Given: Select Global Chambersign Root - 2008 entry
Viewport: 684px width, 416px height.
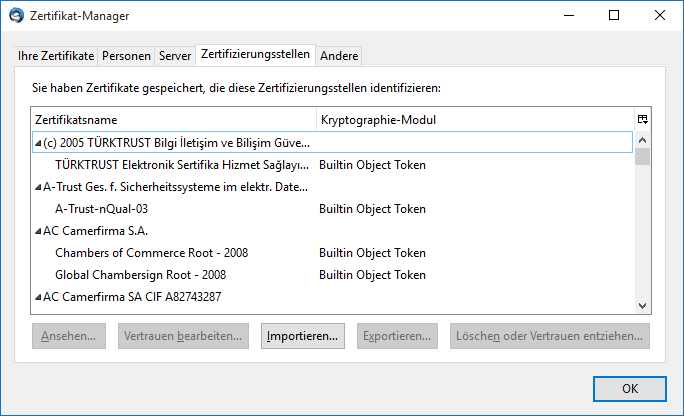Looking at the screenshot, I should [x=141, y=275].
